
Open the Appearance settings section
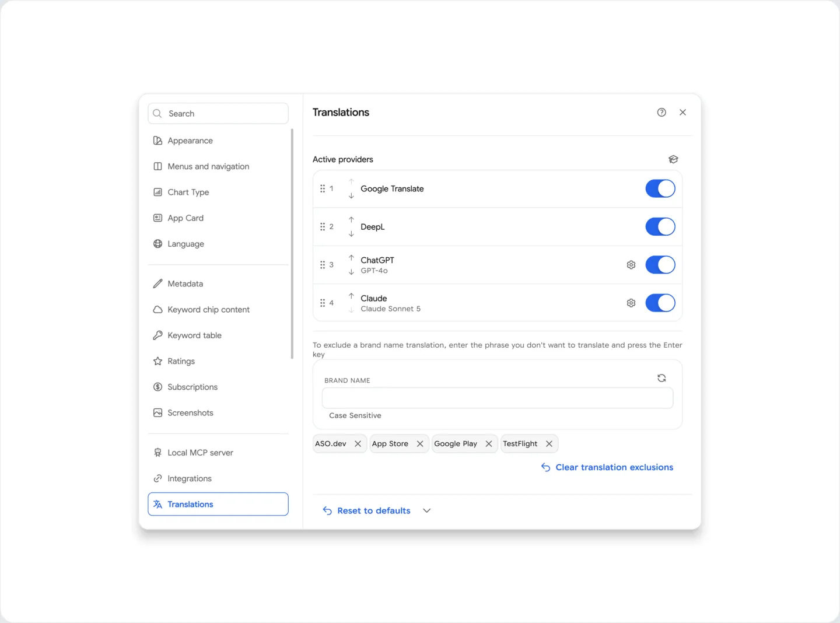[218, 141]
